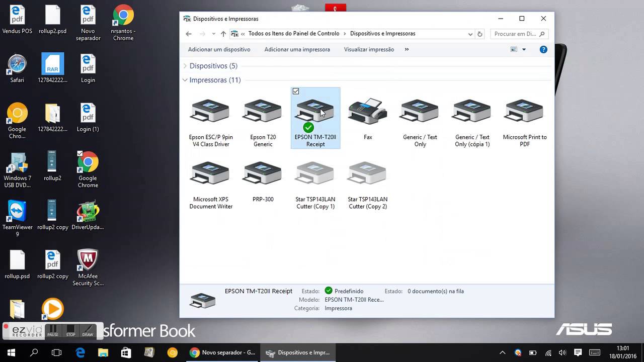Uncheck the EPSON TM-T20II Receipt selection checkbox
Viewport: 644px width, 362px height.
point(296,92)
